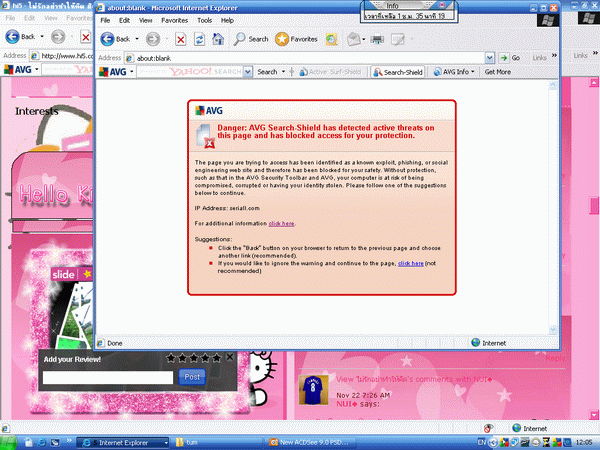
Task: Click the Mail envelope icon
Action: pyautogui.click(x=353, y=39)
